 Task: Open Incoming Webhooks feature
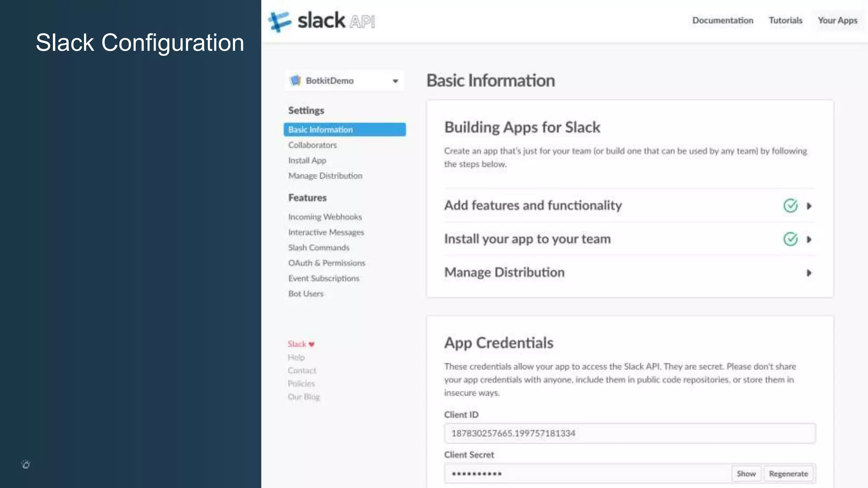[325, 217]
